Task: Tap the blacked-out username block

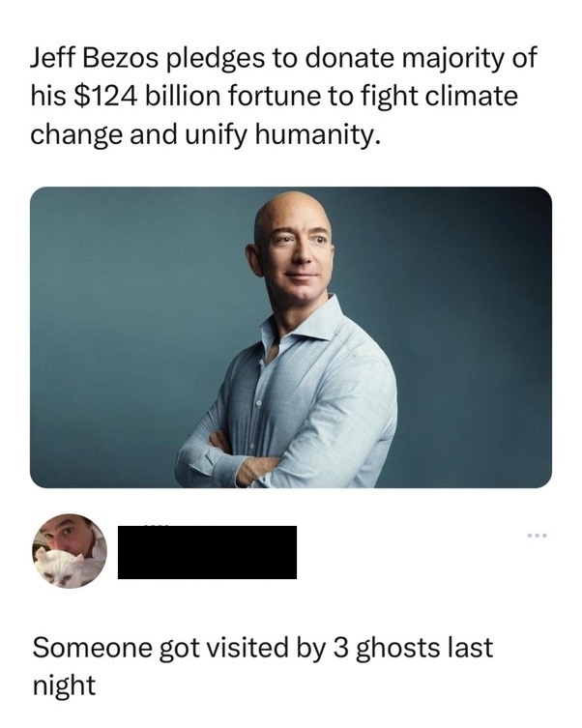Action: click(207, 552)
